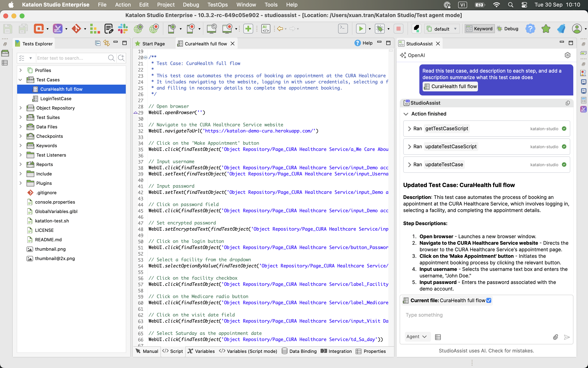Expand the Ran updateTestCaseScript row
588x368 pixels.
[409, 147]
